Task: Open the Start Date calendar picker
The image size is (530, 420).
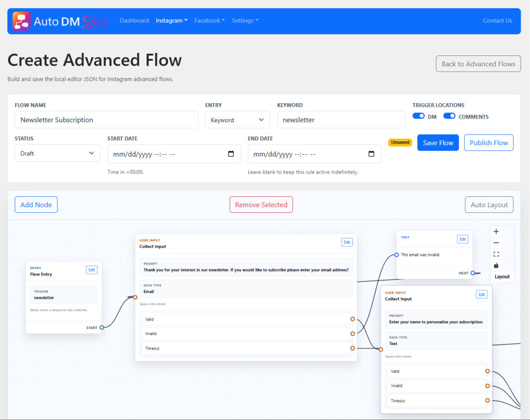Action: [x=231, y=154]
